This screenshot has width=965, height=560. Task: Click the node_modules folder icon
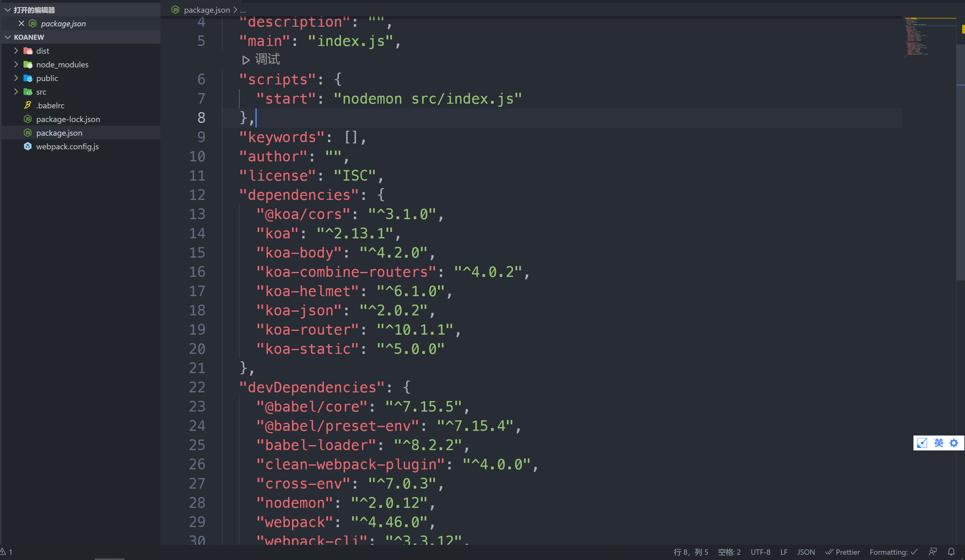point(28,64)
